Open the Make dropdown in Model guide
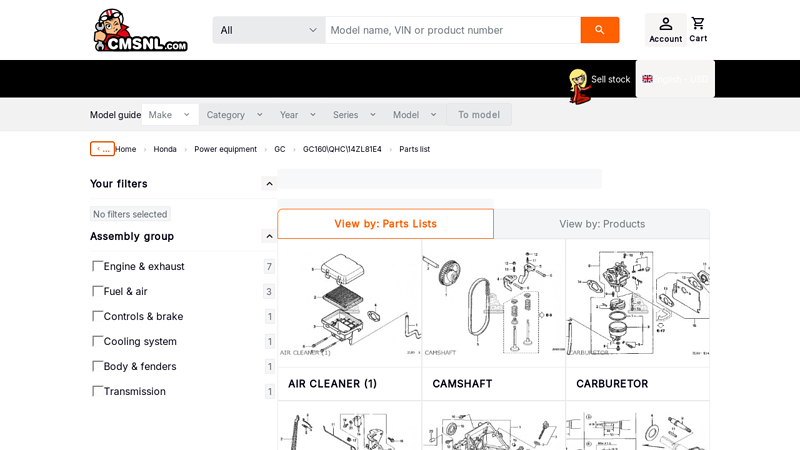Viewport: 800px width, 450px height. [170, 115]
